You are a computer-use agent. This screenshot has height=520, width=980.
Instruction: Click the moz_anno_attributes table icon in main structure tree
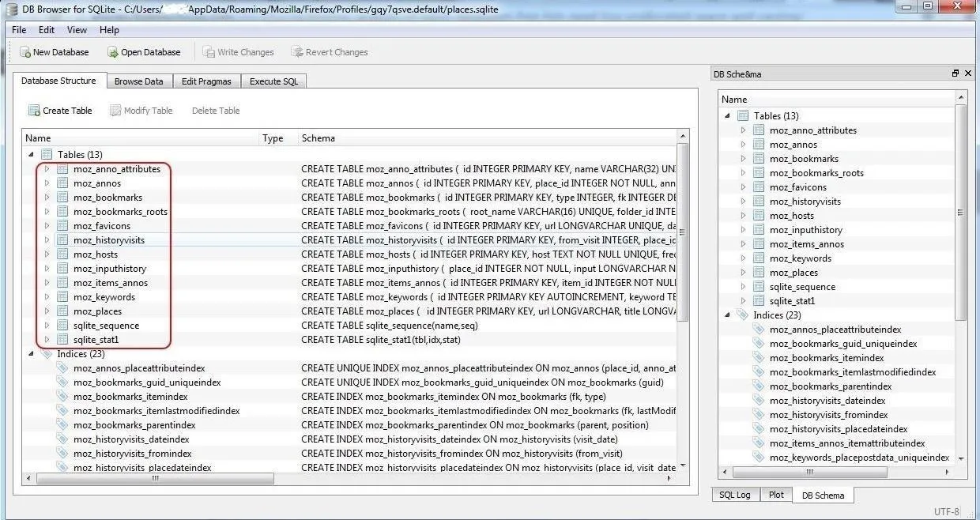62,169
